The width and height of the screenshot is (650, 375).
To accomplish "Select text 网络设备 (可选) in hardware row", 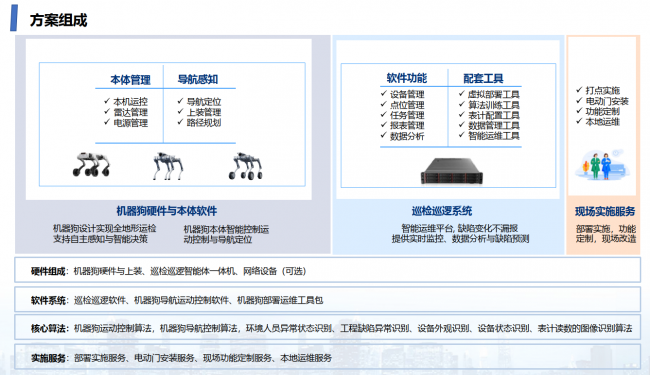I will click(x=274, y=271).
